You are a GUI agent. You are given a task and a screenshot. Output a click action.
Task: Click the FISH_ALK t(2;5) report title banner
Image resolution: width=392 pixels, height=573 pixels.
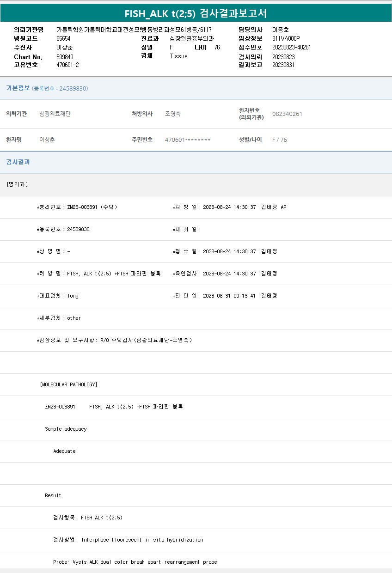[x=196, y=13]
